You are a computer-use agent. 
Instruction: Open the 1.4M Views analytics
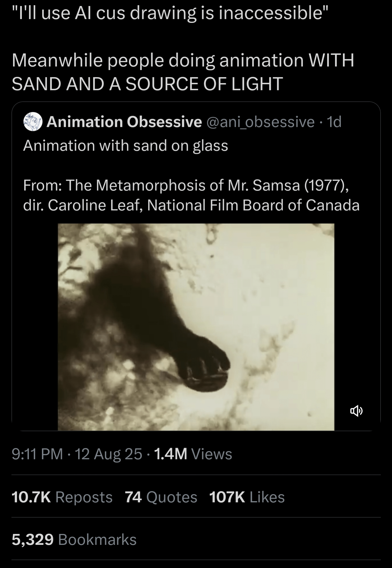[x=193, y=454]
